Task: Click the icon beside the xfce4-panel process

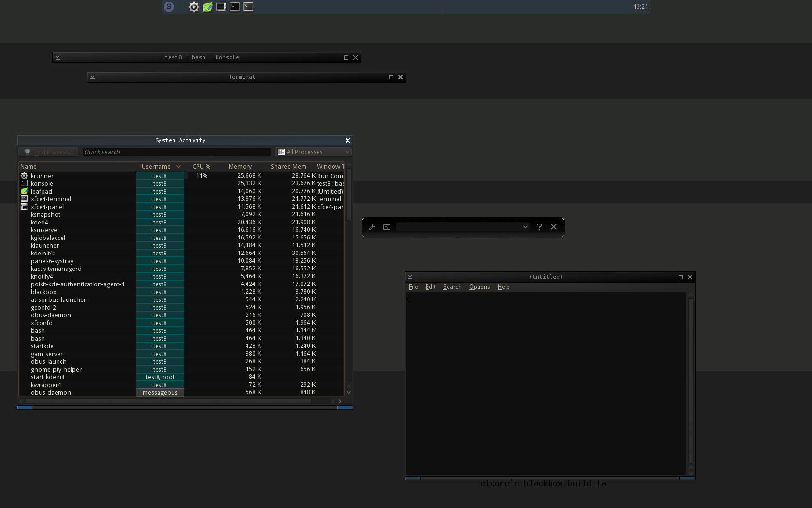Action: click(x=24, y=207)
